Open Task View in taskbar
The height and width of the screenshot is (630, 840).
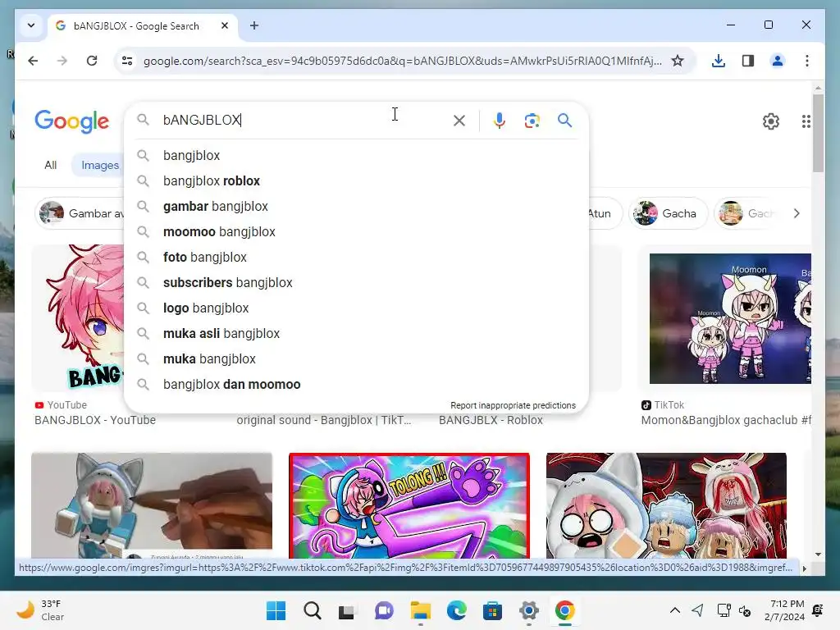(347, 610)
